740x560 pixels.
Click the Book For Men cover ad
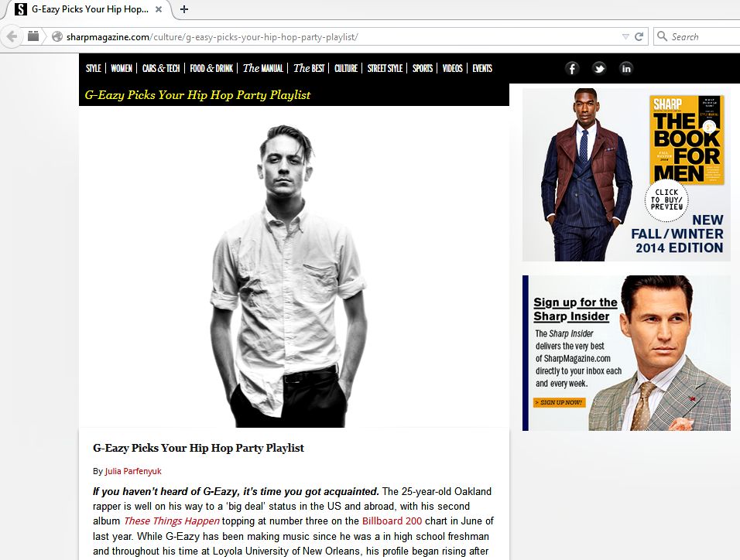(687, 140)
